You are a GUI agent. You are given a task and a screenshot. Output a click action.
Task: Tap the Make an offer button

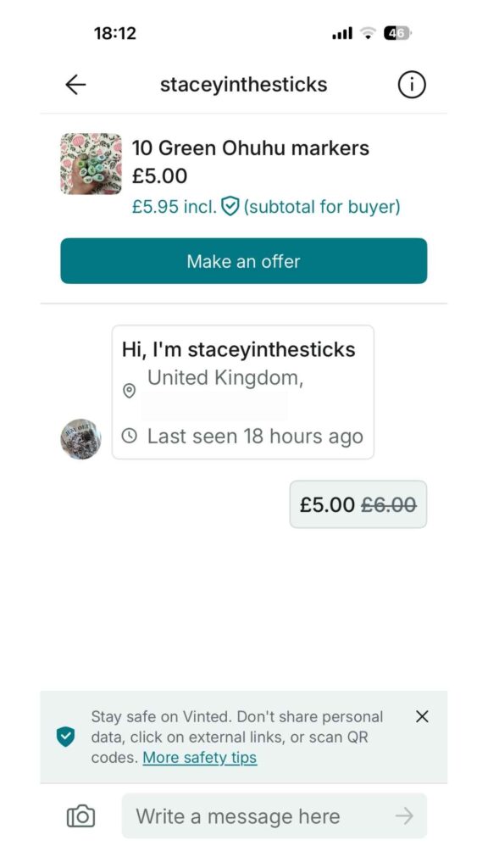(x=243, y=261)
